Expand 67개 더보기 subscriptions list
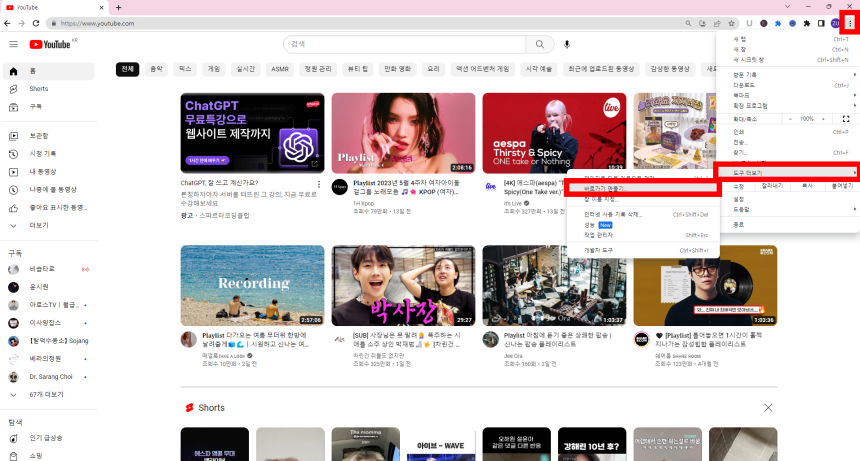Screen dimensions: 860x461 click(x=48, y=395)
